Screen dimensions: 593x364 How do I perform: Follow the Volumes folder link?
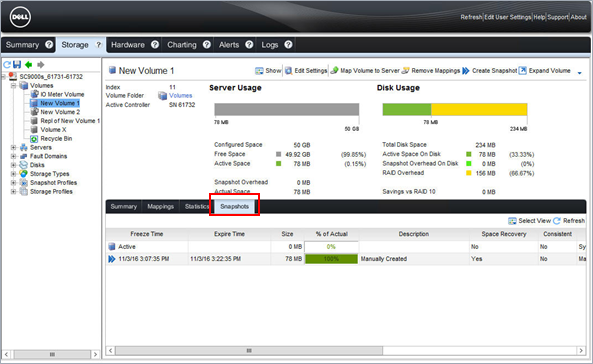[x=180, y=96]
